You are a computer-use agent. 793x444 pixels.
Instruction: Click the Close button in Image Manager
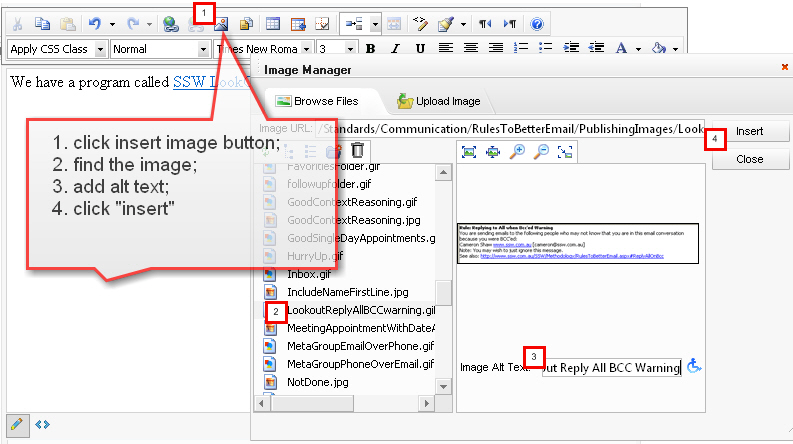749,159
